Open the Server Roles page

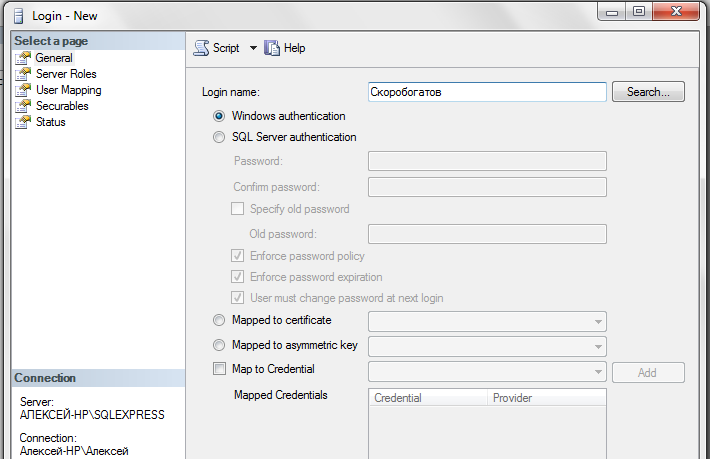pos(66,74)
